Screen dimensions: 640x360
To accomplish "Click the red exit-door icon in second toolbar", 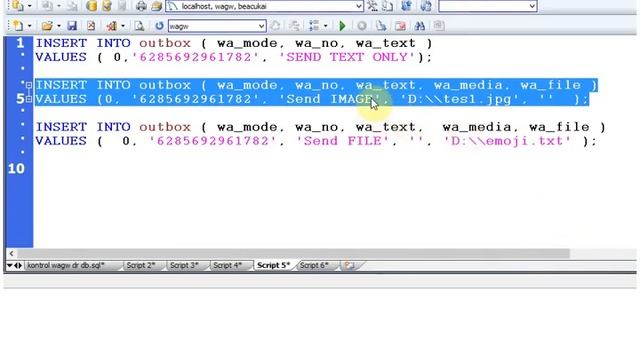I will tap(111, 26).
